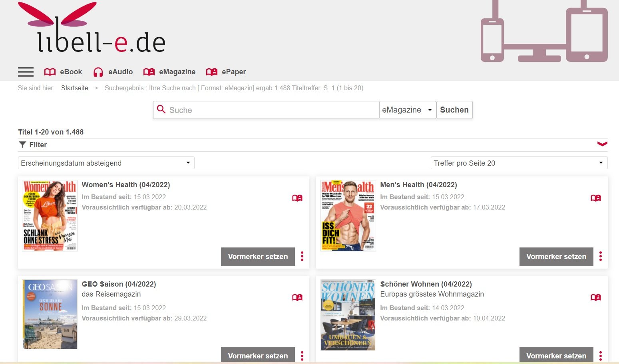Click the Suchergebnis breadcrumb text
Viewport: 619px width, 364px height.
234,88
